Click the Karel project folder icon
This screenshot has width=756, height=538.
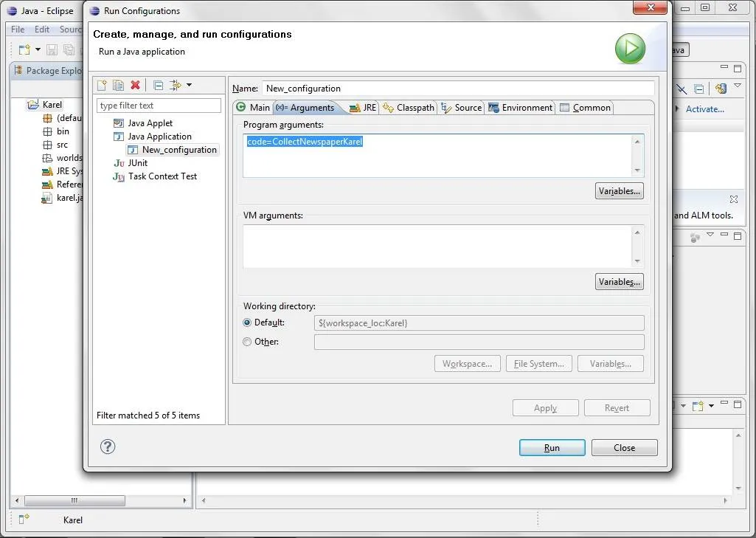[33, 105]
